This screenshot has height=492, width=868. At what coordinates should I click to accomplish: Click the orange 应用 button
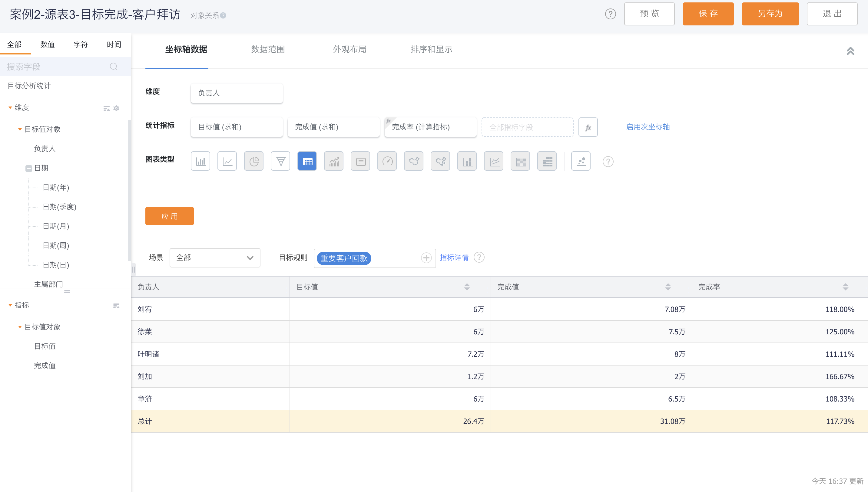(169, 216)
